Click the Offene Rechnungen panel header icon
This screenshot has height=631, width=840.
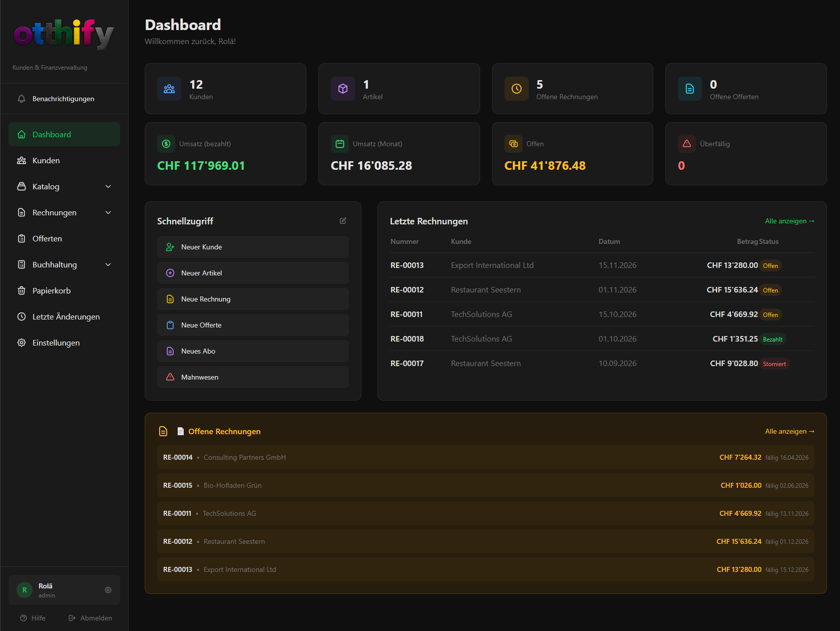click(x=163, y=431)
